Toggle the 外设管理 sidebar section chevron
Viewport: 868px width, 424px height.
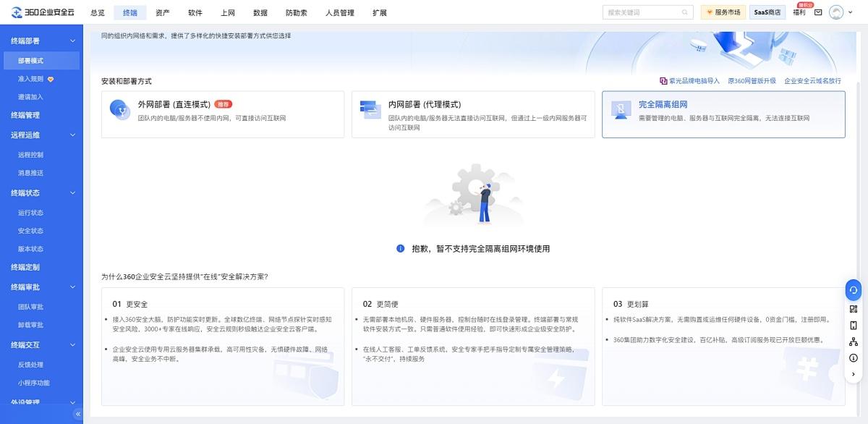tap(72, 402)
